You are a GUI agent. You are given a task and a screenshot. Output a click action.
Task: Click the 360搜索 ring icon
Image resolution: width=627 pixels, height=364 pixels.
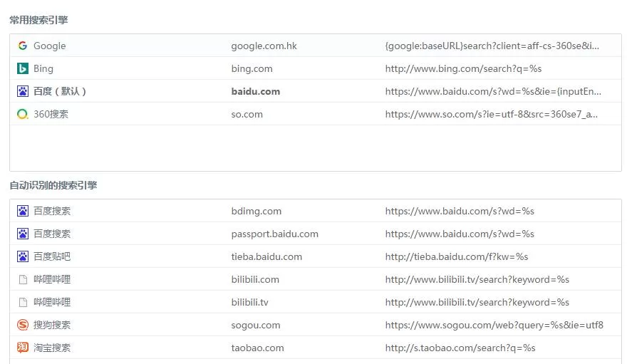coord(23,114)
